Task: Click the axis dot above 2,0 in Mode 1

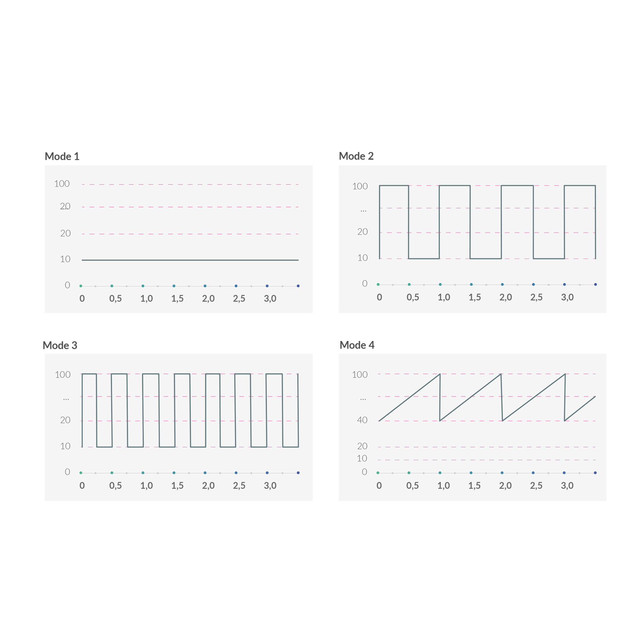Action: (x=205, y=286)
